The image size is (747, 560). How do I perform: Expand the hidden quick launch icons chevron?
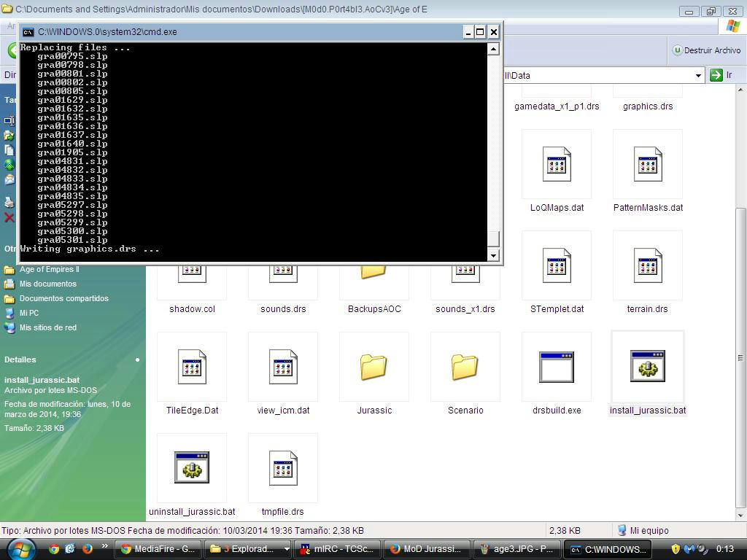(x=105, y=546)
